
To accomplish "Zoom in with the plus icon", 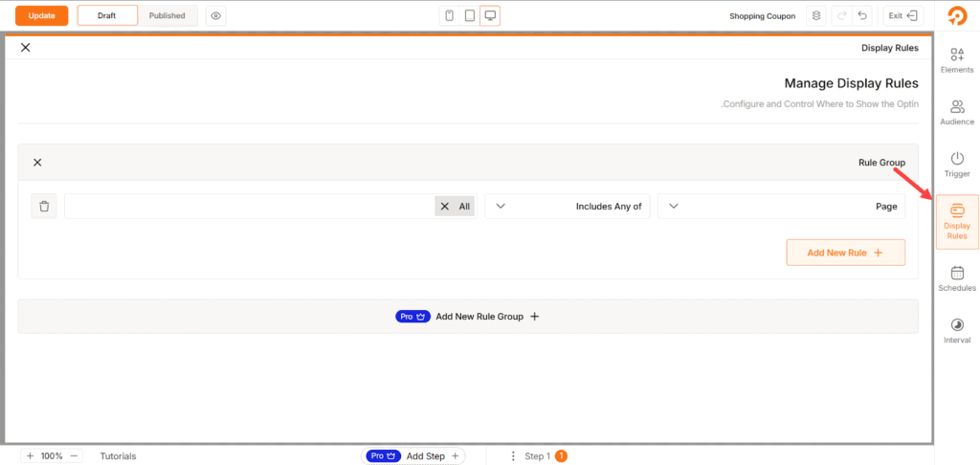I will (30, 456).
